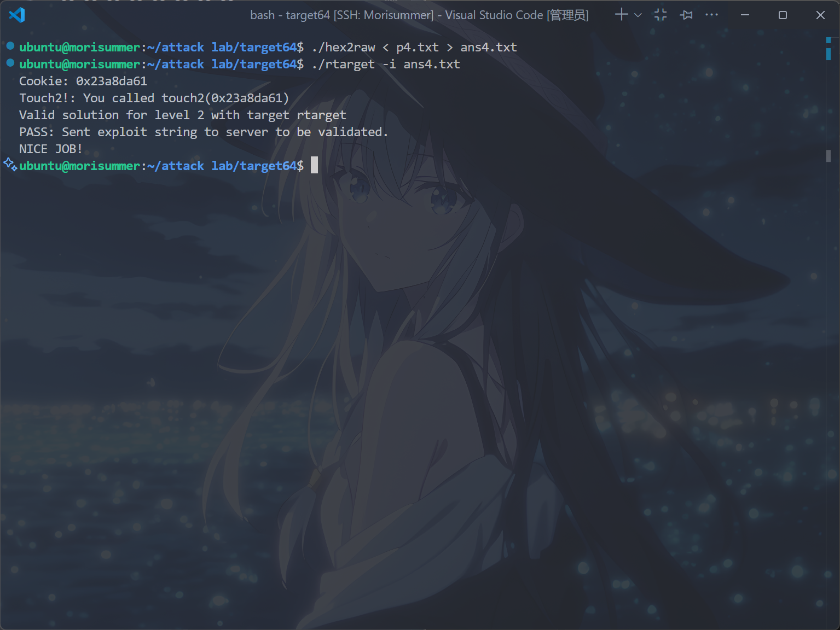Click the topmost blue scrollbar marker
The width and height of the screenshot is (840, 630).
coord(829,40)
